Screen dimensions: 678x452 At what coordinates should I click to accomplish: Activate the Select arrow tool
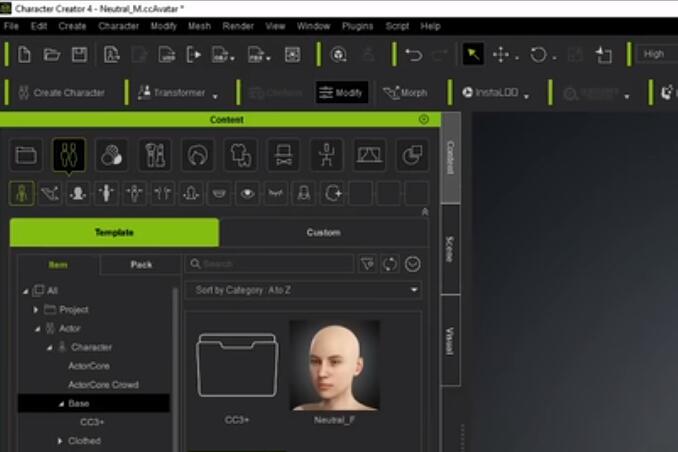tap(473, 54)
